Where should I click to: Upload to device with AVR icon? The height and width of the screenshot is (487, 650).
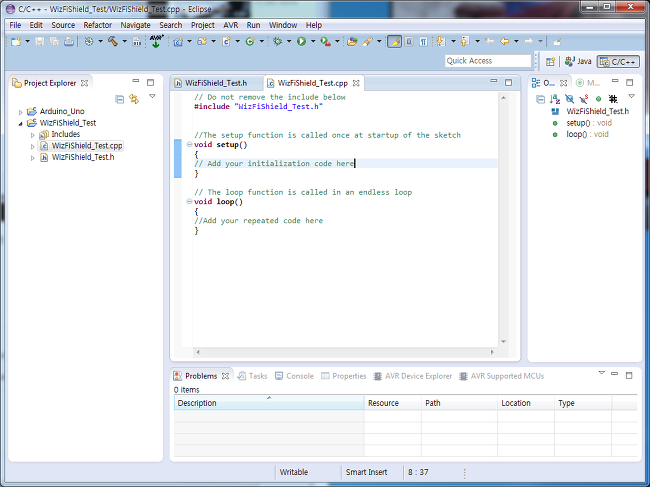click(x=156, y=41)
